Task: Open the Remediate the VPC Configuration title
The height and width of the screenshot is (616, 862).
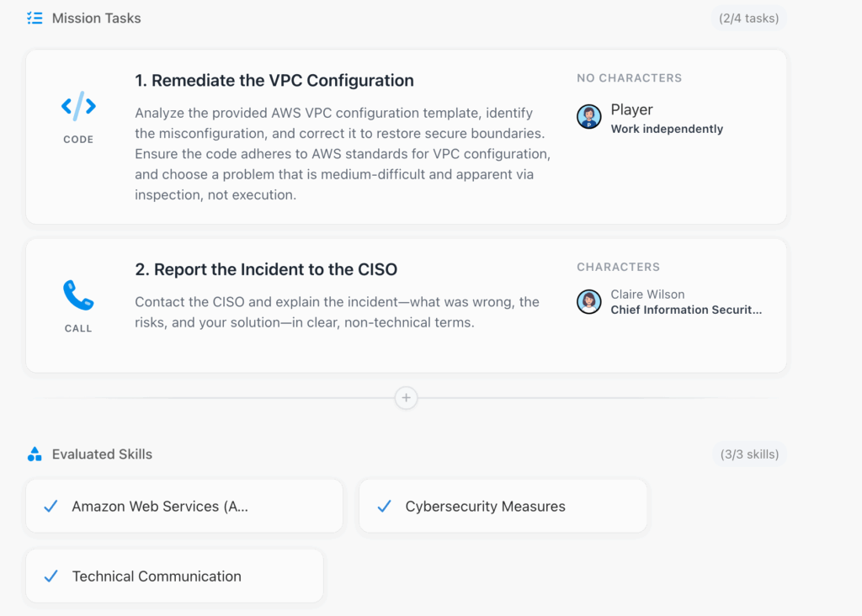Action: pyautogui.click(x=274, y=81)
